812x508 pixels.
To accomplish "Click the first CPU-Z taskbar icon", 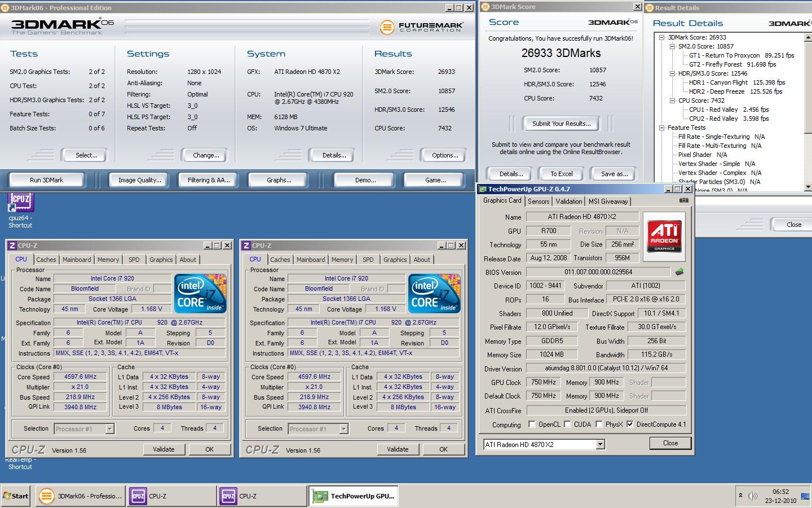I will pos(171,496).
